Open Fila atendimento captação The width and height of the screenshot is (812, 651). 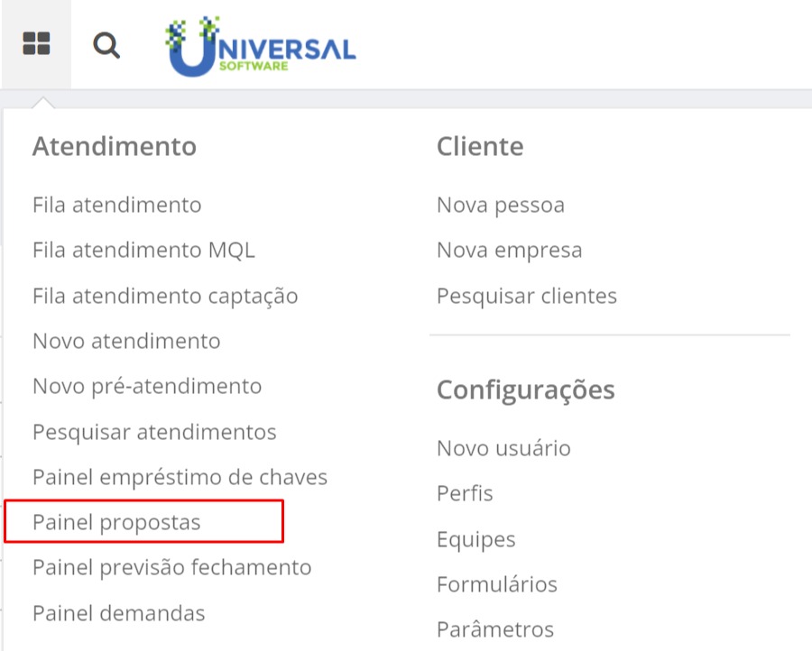click(x=165, y=296)
